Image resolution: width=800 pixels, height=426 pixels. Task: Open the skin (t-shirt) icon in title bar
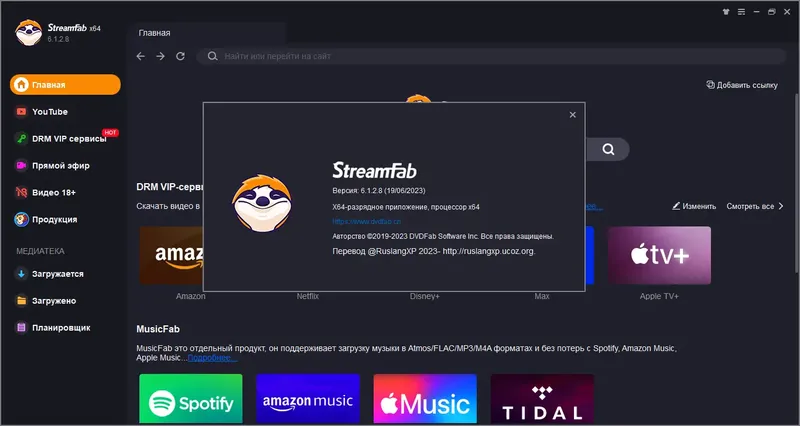click(726, 12)
